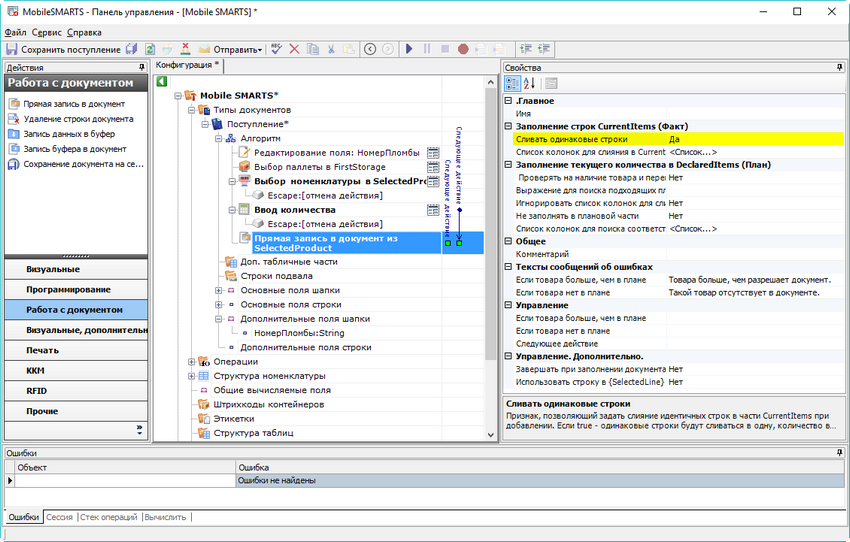Click the delete-with-red-cross stamp icon
The height and width of the screenshot is (542, 850).
click(x=185, y=49)
